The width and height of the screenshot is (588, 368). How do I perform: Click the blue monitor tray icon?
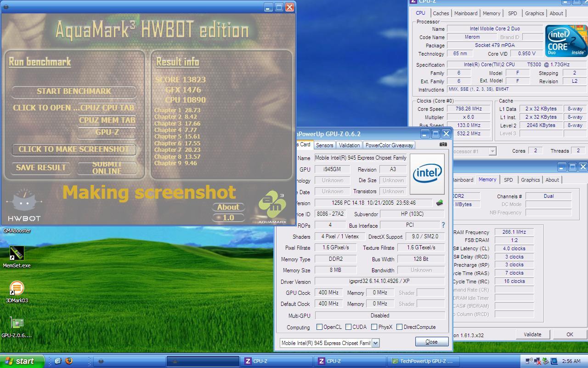click(554, 361)
